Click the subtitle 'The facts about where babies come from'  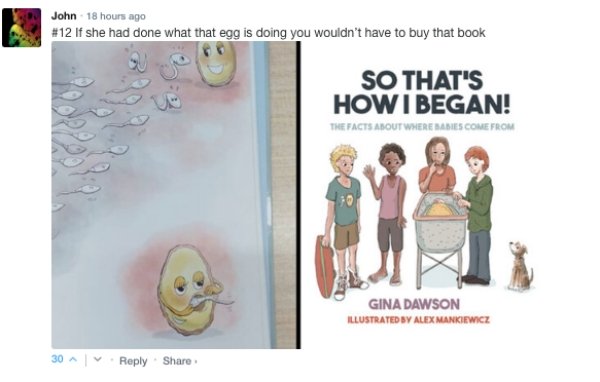(422, 127)
